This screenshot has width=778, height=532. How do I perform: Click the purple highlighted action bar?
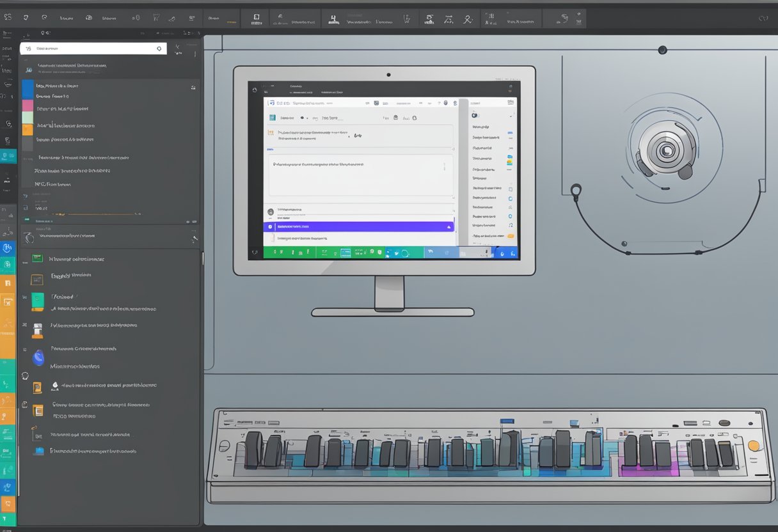pos(359,226)
